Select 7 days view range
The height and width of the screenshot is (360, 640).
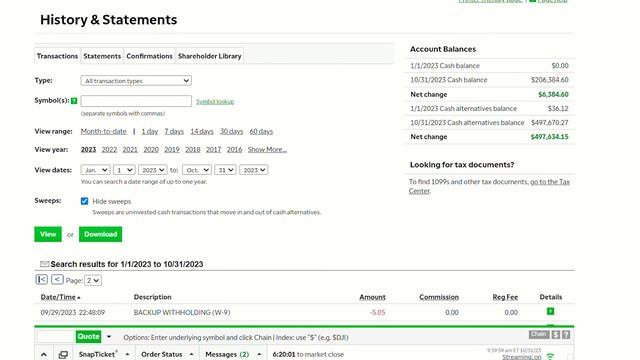(174, 131)
